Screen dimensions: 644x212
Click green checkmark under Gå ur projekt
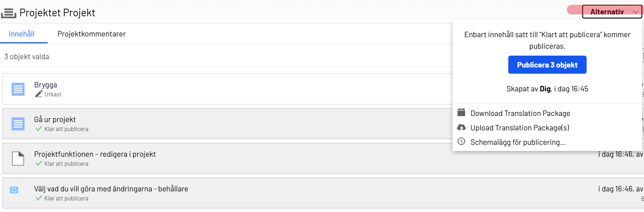click(x=39, y=129)
